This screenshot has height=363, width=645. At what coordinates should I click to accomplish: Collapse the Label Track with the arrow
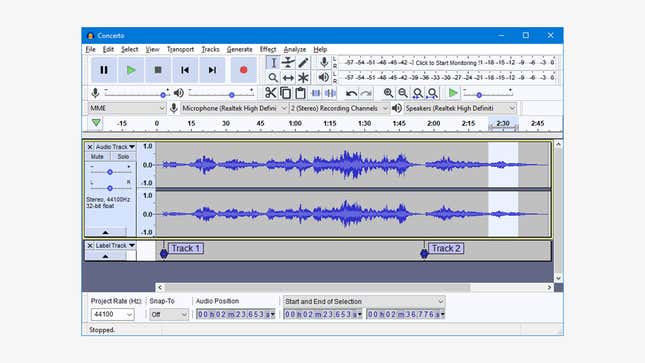click(x=106, y=256)
